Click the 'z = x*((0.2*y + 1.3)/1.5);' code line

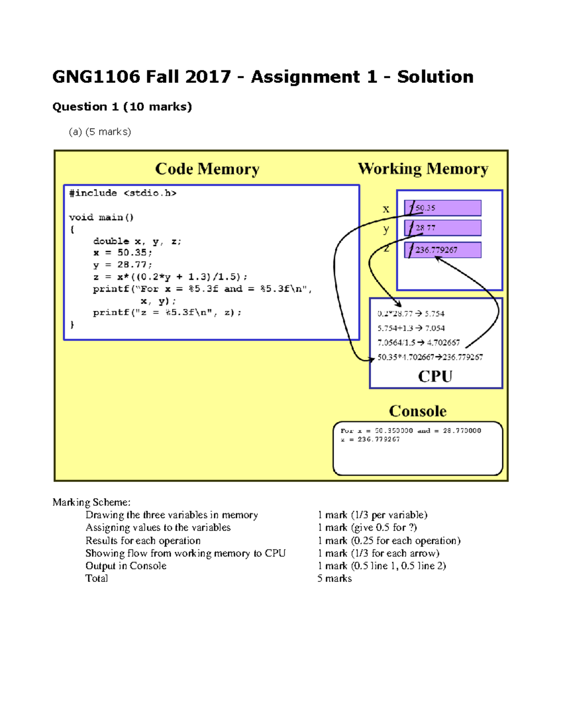[170, 277]
